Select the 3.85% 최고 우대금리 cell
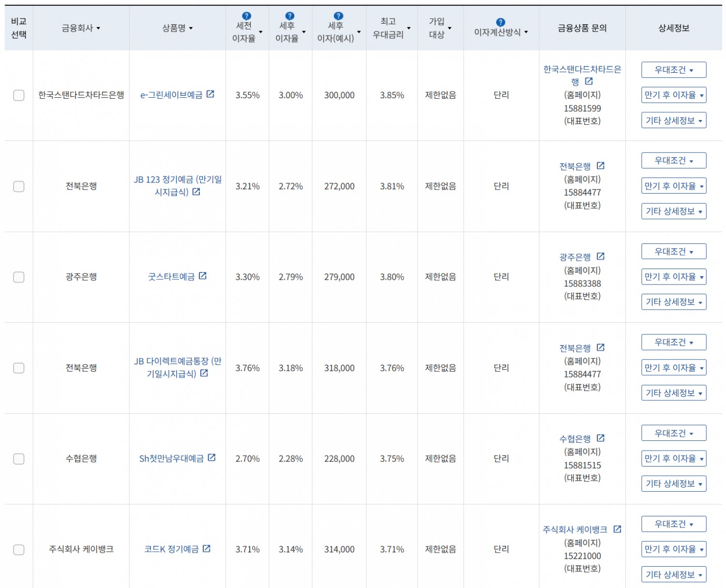Image resolution: width=726 pixels, height=588 pixels. coord(392,95)
